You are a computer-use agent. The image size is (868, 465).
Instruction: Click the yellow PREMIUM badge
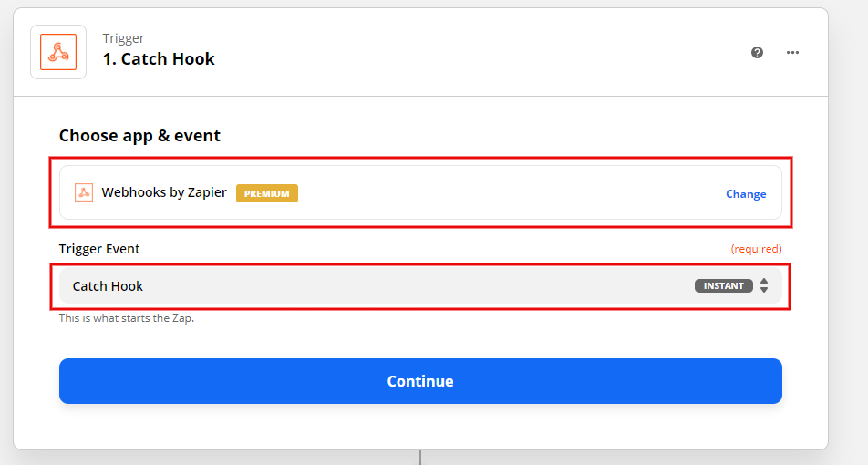pyautogui.click(x=266, y=193)
